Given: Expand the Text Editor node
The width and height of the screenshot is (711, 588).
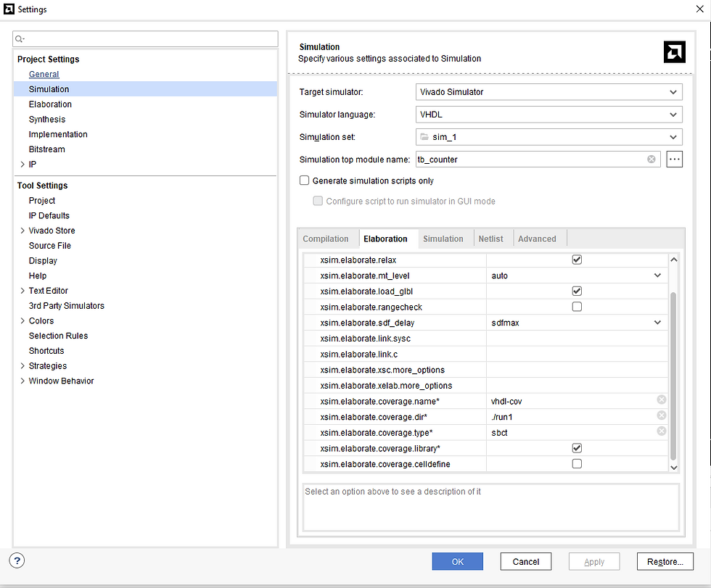Looking at the screenshot, I should (x=22, y=291).
